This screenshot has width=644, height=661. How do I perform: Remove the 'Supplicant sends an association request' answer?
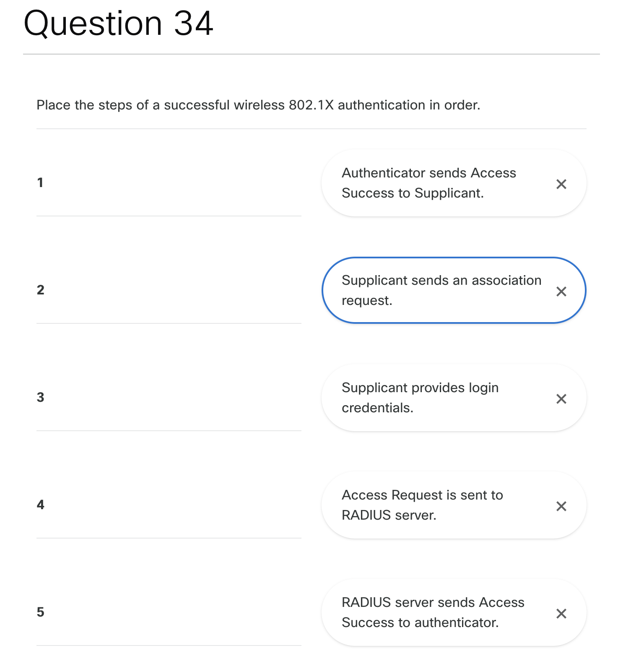pos(562,291)
